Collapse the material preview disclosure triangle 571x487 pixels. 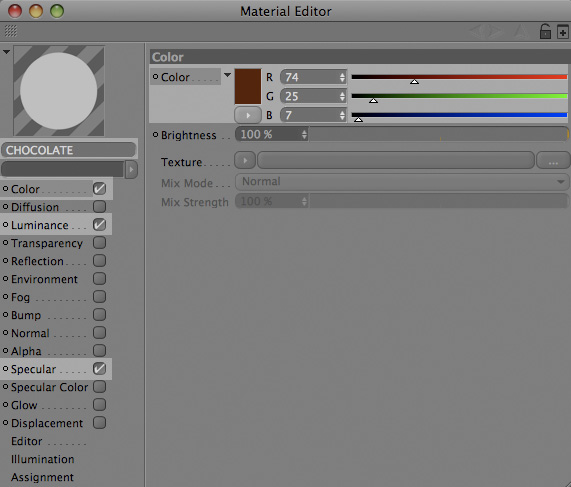(x=6, y=52)
